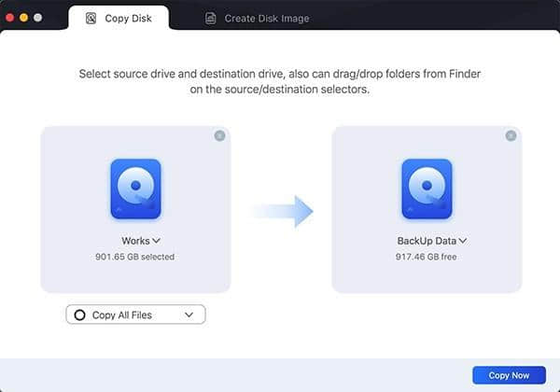Remove the Works source drive selection
This screenshot has height=392, width=560.
219,135
